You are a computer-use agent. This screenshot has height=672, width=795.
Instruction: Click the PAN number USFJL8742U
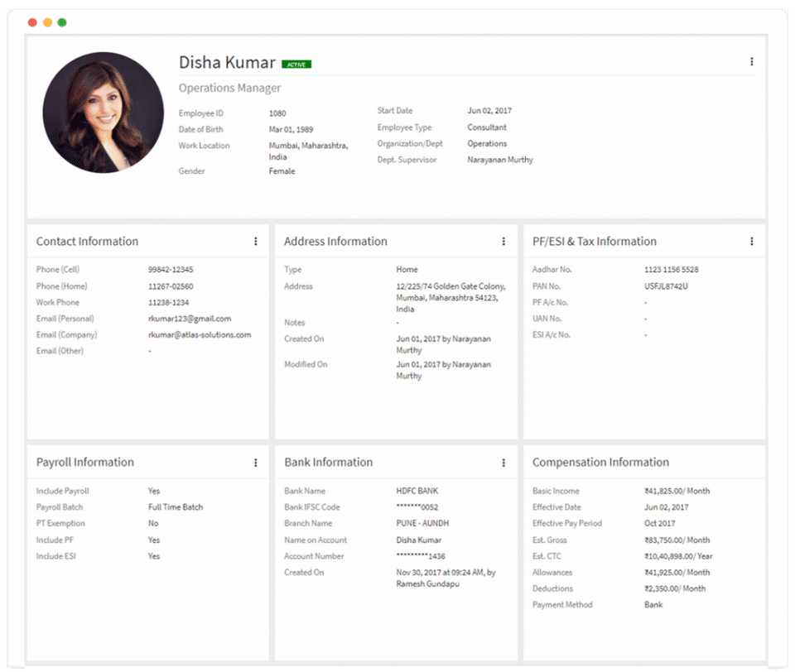click(x=666, y=286)
